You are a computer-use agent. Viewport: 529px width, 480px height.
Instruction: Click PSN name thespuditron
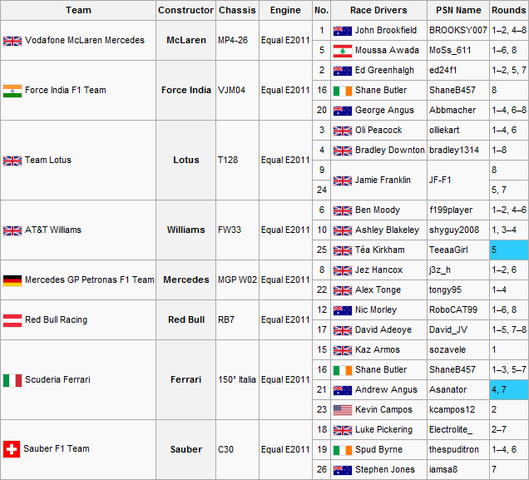point(454,450)
